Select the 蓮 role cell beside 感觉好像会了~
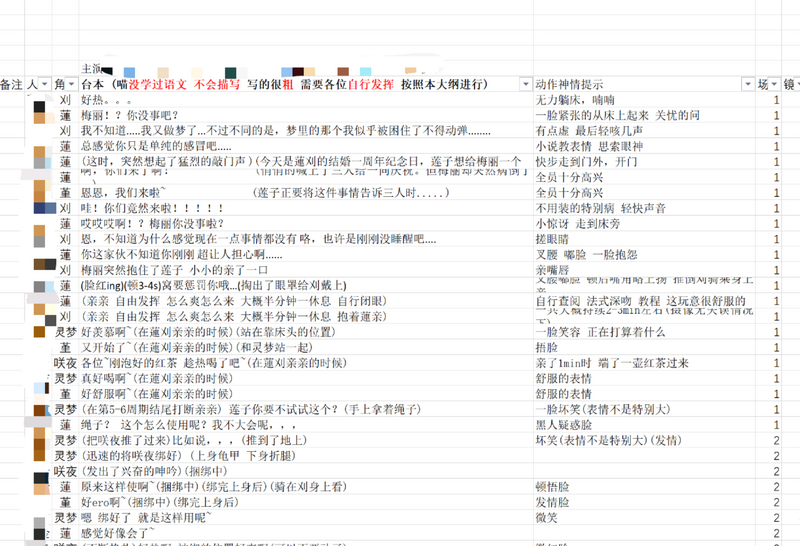This screenshot has width=800, height=546. coord(65,533)
